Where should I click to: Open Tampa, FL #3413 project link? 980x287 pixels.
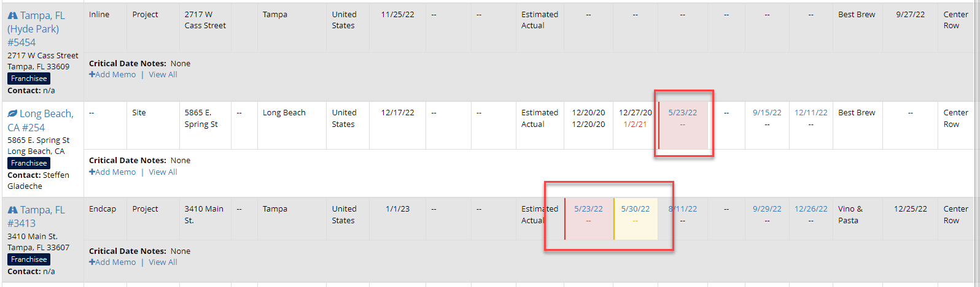pyautogui.click(x=36, y=216)
